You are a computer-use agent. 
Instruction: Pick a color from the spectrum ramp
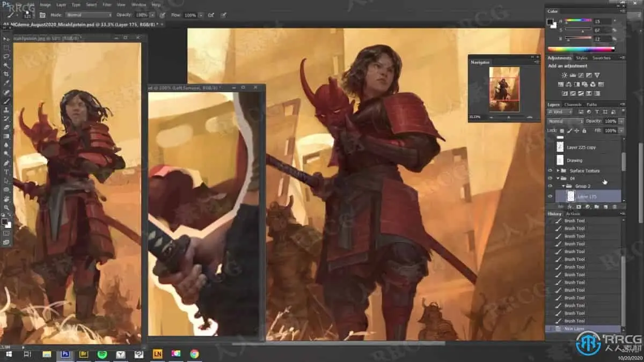(x=581, y=49)
